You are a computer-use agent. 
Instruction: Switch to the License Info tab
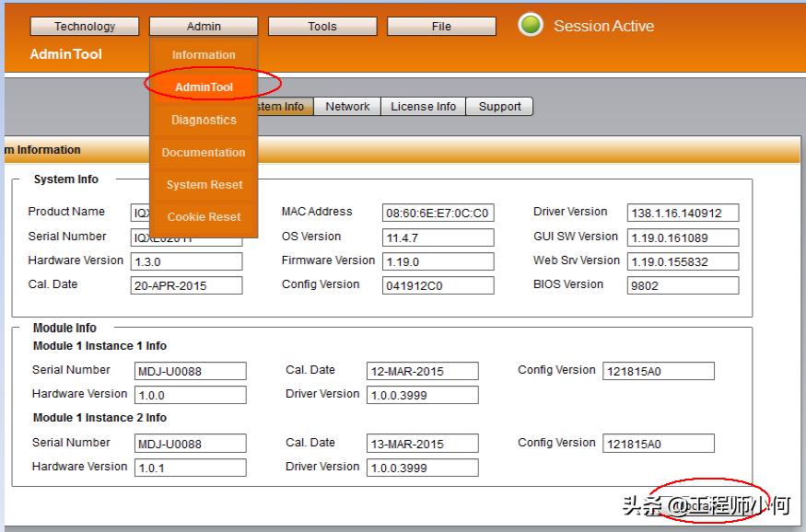coord(423,107)
